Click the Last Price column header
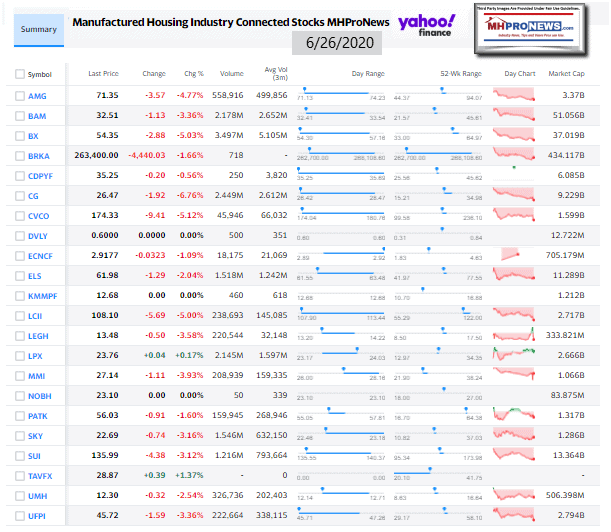Viewport: 611px width, 532px height. click(x=104, y=74)
